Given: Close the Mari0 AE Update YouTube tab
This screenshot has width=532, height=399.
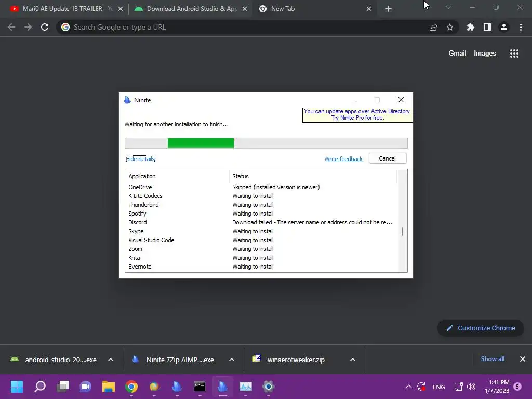Looking at the screenshot, I should [x=121, y=9].
